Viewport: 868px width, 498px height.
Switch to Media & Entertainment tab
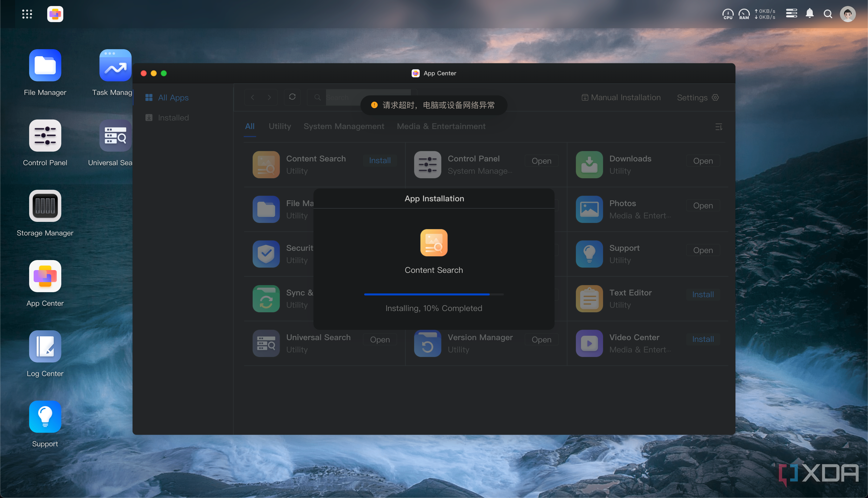pyautogui.click(x=441, y=126)
